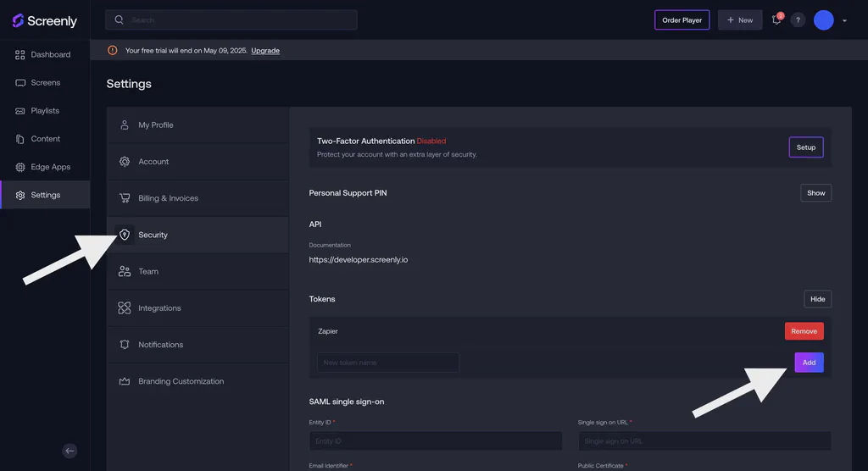868x471 pixels.
Task: Click the Screenly logo
Action: [x=44, y=20]
